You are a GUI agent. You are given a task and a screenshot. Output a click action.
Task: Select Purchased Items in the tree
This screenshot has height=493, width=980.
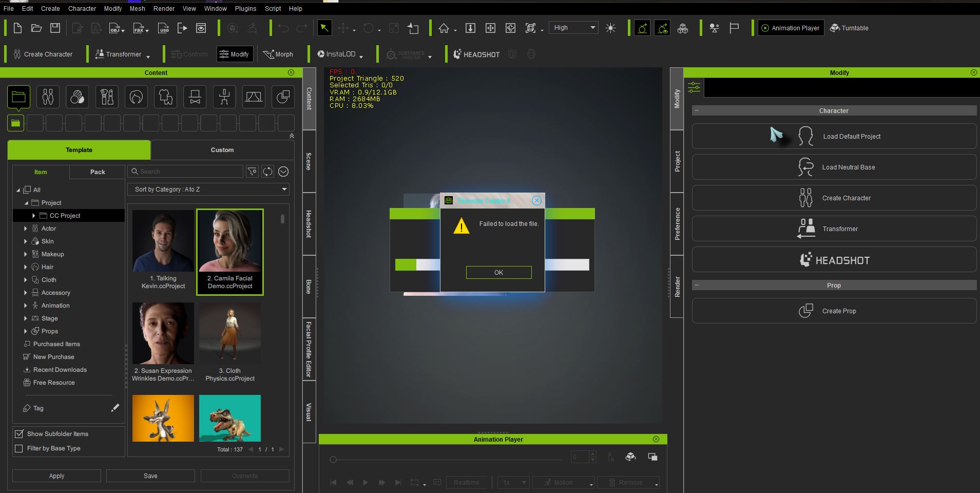[56, 344]
